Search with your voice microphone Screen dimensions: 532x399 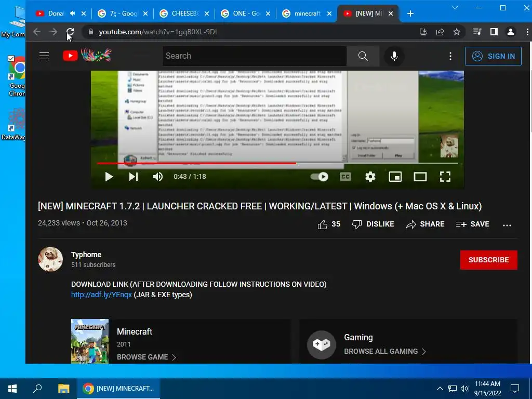coord(394,56)
